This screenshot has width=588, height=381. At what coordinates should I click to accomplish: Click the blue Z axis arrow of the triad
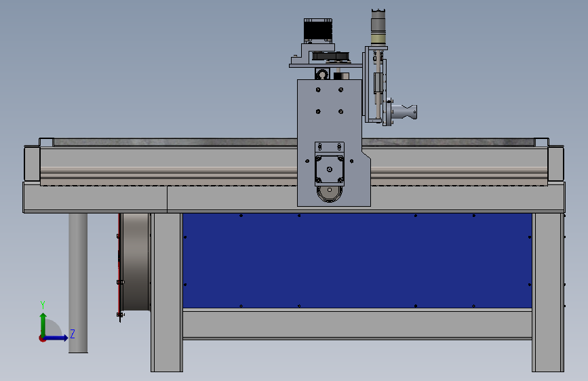click(x=56, y=338)
